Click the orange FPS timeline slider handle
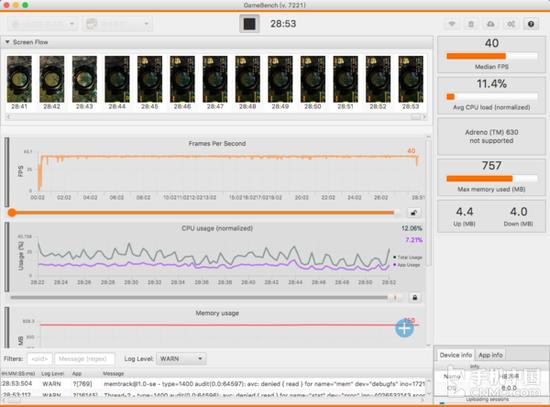 pyautogui.click(x=12, y=213)
